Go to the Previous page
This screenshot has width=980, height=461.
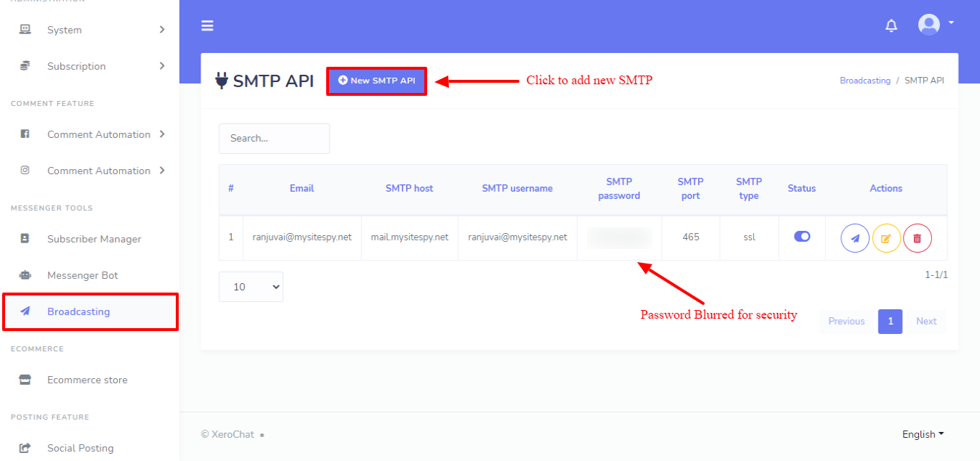click(846, 321)
